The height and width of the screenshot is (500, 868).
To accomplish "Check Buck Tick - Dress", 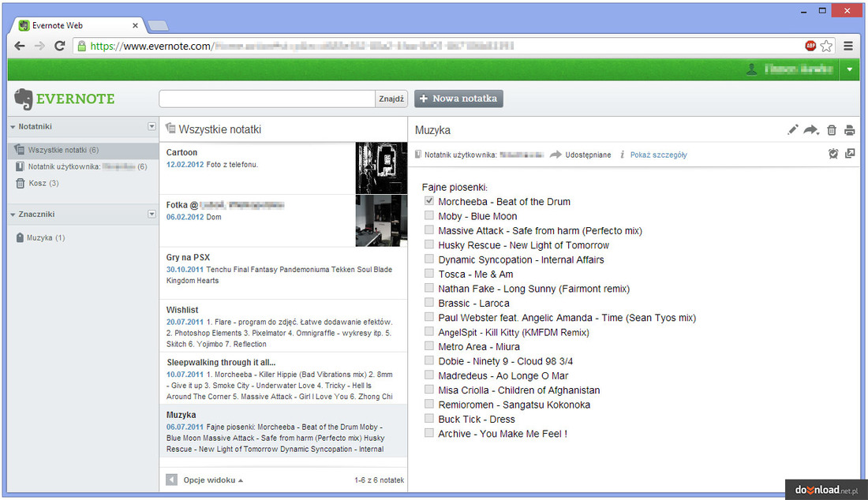I will click(429, 418).
